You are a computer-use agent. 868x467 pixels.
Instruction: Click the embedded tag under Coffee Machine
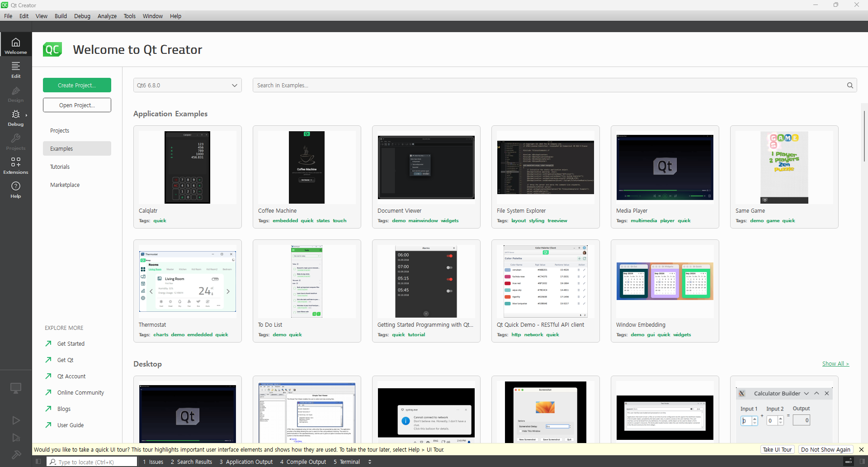click(x=285, y=221)
